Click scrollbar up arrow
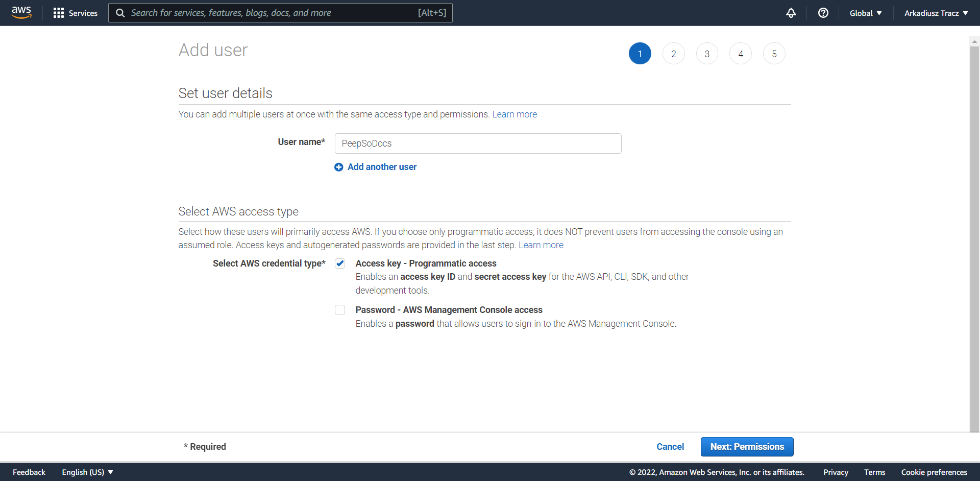980x481 pixels. (x=974, y=41)
